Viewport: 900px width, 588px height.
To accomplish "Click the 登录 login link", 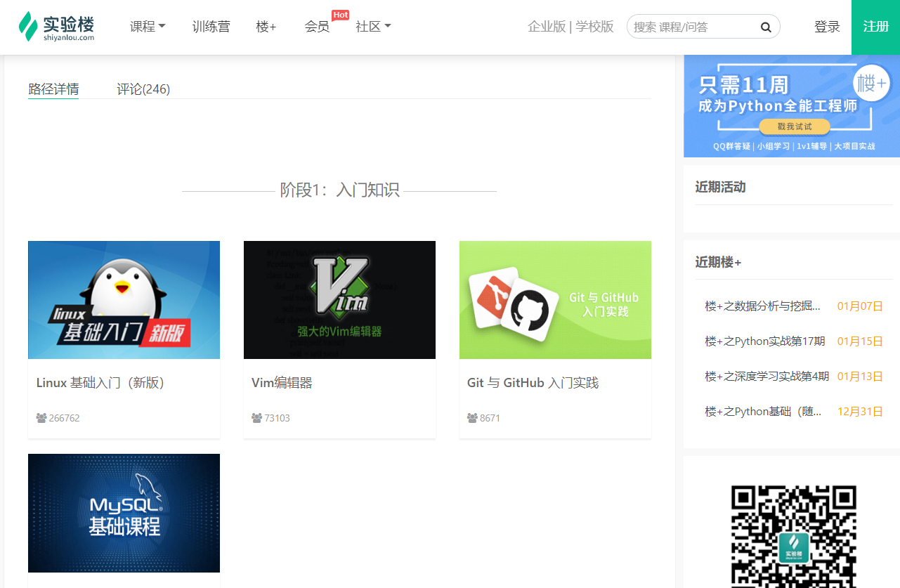I will coord(827,27).
